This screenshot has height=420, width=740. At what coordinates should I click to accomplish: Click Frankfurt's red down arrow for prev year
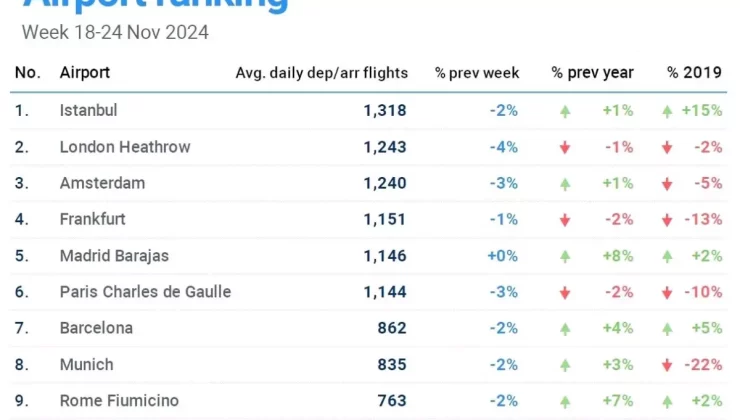[x=565, y=220]
